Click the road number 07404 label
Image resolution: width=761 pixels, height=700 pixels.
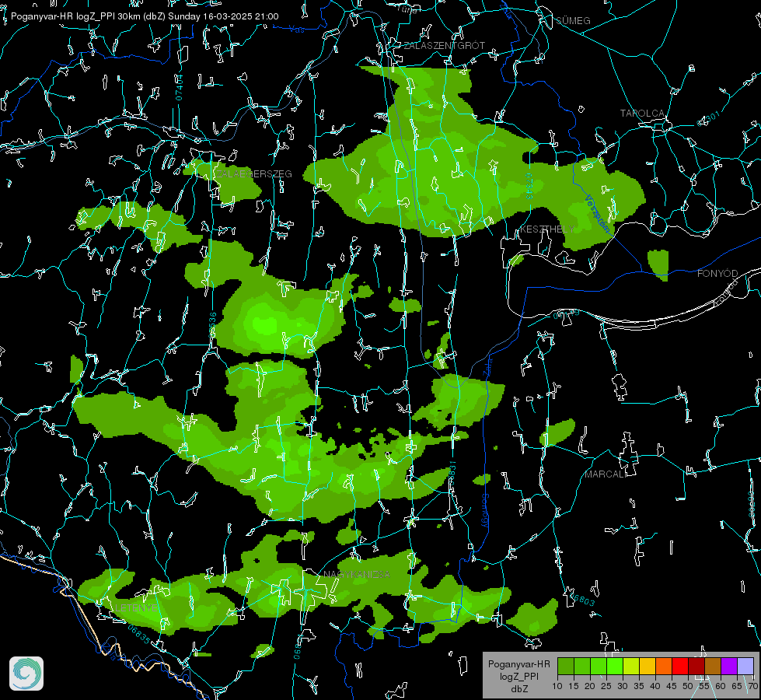(x=179, y=87)
